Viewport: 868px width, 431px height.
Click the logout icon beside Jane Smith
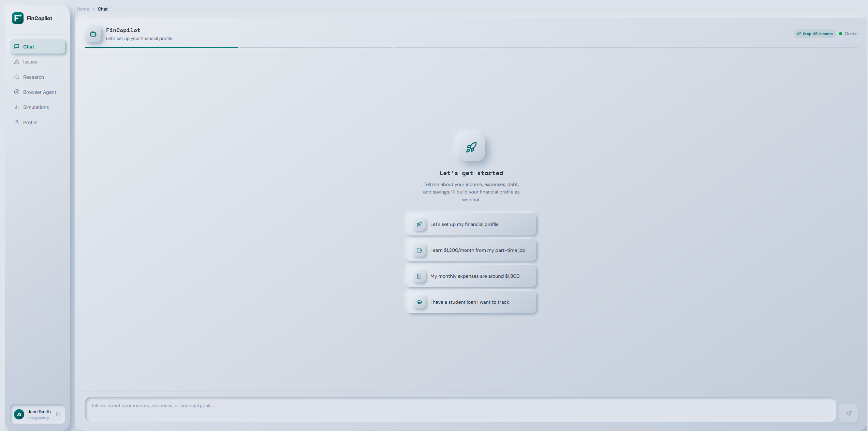point(58,414)
